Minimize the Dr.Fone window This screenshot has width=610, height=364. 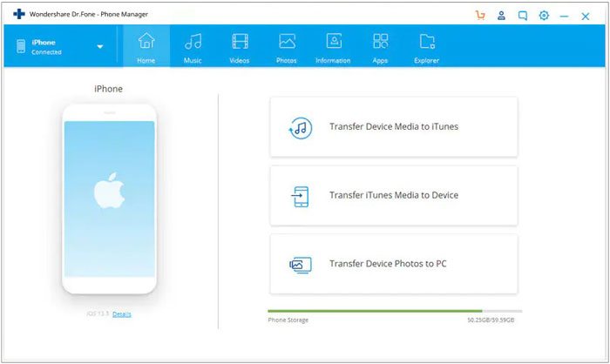(x=565, y=16)
